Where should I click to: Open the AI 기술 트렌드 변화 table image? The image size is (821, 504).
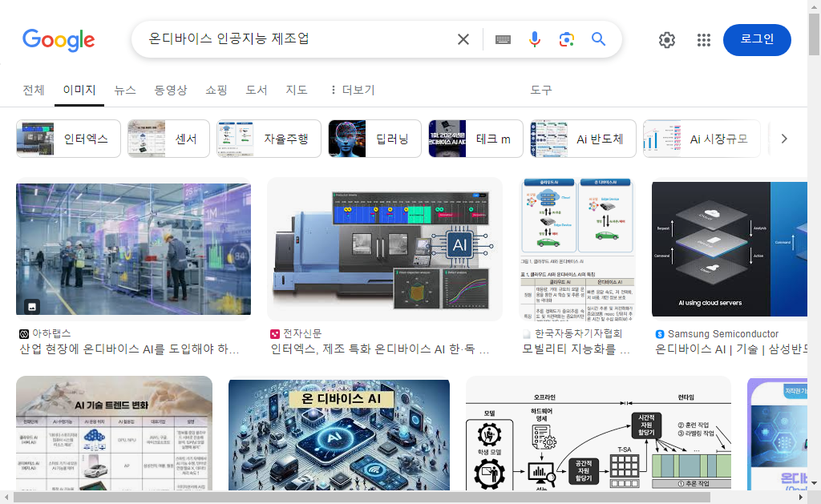(x=114, y=433)
